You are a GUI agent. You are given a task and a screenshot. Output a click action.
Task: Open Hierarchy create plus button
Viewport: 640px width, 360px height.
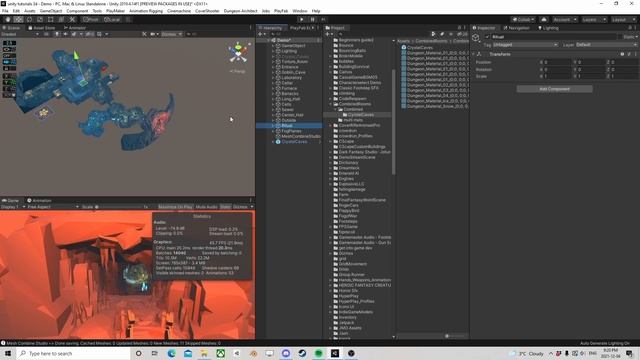coord(261,34)
